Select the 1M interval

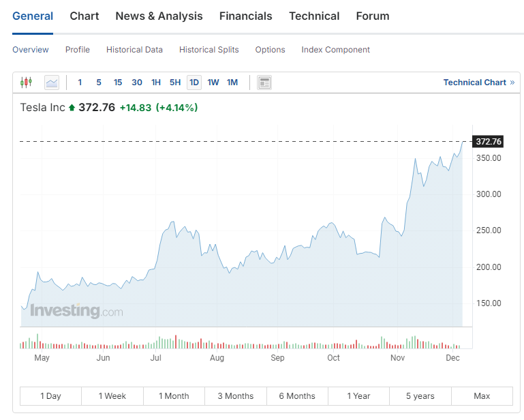[232, 82]
